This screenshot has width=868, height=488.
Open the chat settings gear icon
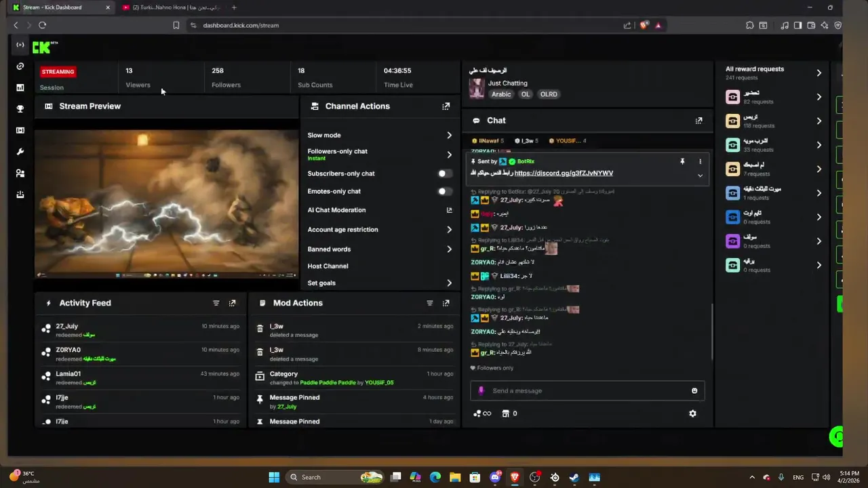(692, 413)
